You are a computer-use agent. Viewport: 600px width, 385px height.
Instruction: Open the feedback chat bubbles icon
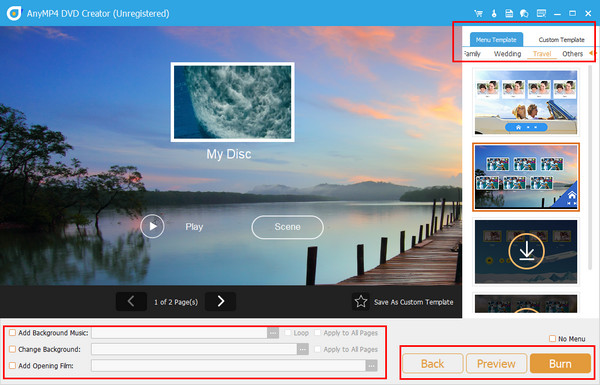[524, 13]
